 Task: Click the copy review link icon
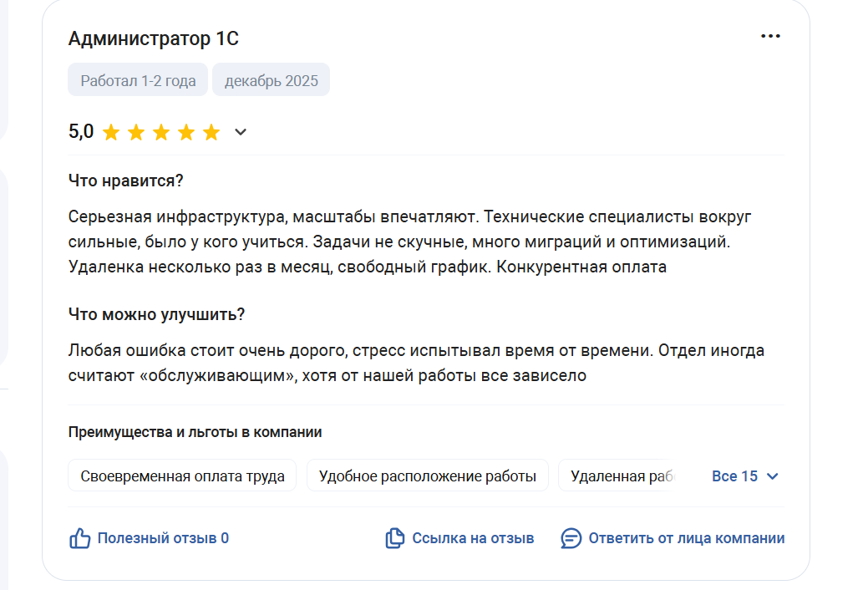[394, 538]
